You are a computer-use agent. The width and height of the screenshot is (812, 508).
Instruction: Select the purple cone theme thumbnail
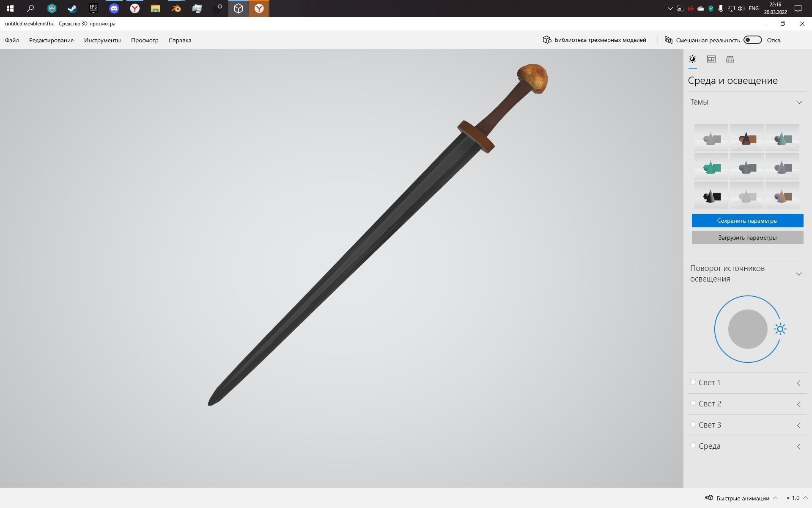[x=782, y=166]
